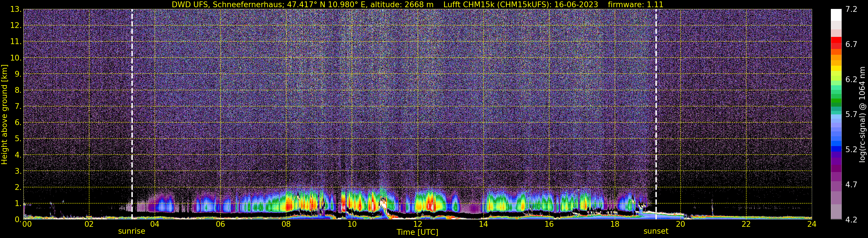Image resolution: width=868 pixels, height=238 pixels.
Task: Click the time axis tick '08'
Action: point(286,224)
